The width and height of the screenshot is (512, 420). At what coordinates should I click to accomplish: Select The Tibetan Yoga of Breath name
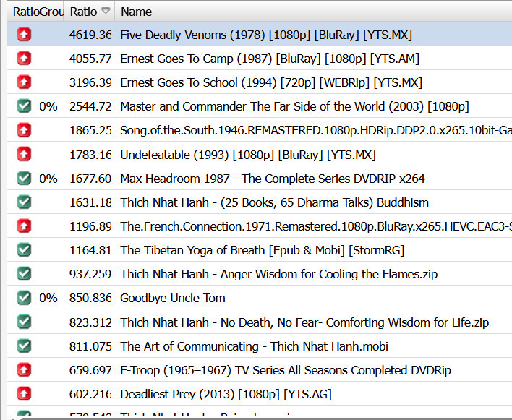pos(263,250)
